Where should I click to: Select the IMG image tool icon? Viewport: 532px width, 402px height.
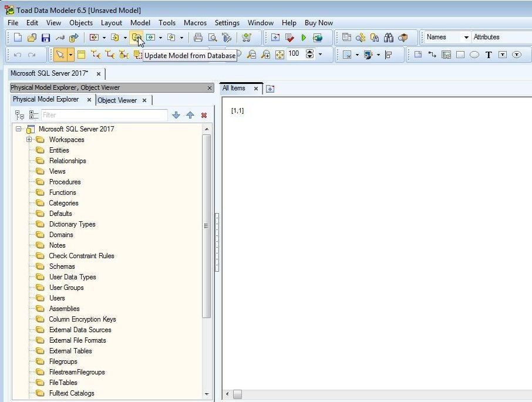coord(446,55)
